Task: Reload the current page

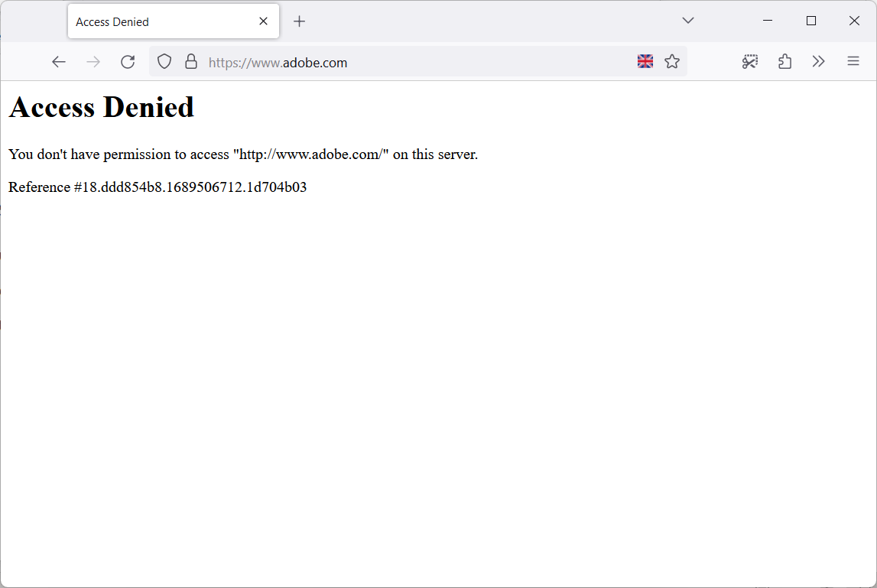Action: (x=128, y=62)
